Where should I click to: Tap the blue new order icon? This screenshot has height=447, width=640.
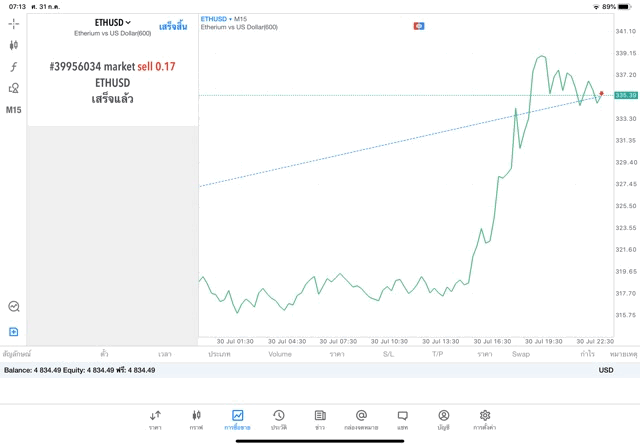coord(13,331)
